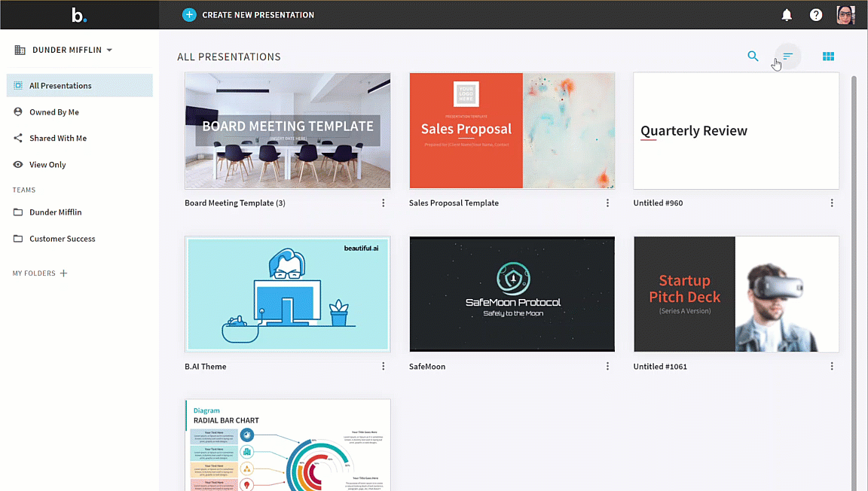Open the notifications bell
The image size is (868, 491).
click(787, 15)
